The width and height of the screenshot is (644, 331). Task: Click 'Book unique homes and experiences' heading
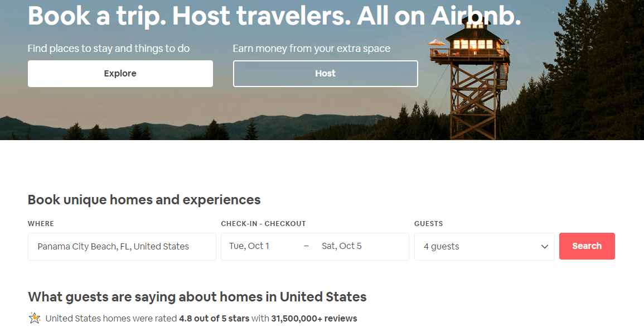(x=144, y=199)
